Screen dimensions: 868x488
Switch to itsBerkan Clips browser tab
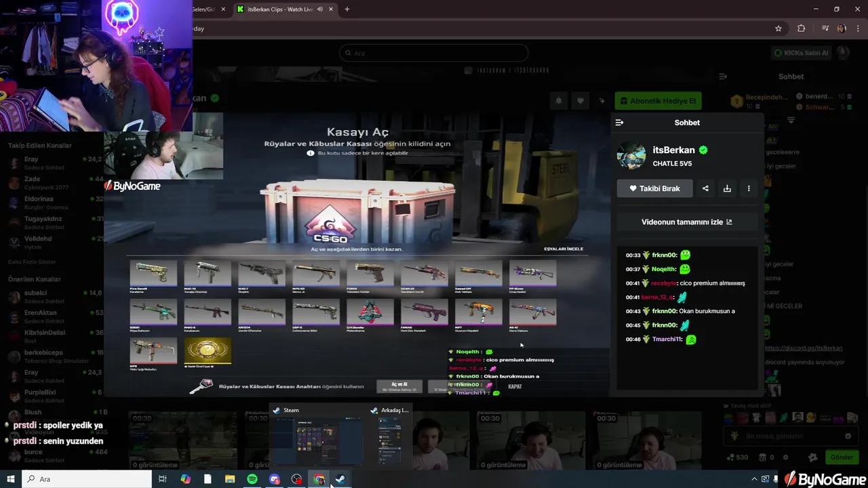tap(280, 9)
